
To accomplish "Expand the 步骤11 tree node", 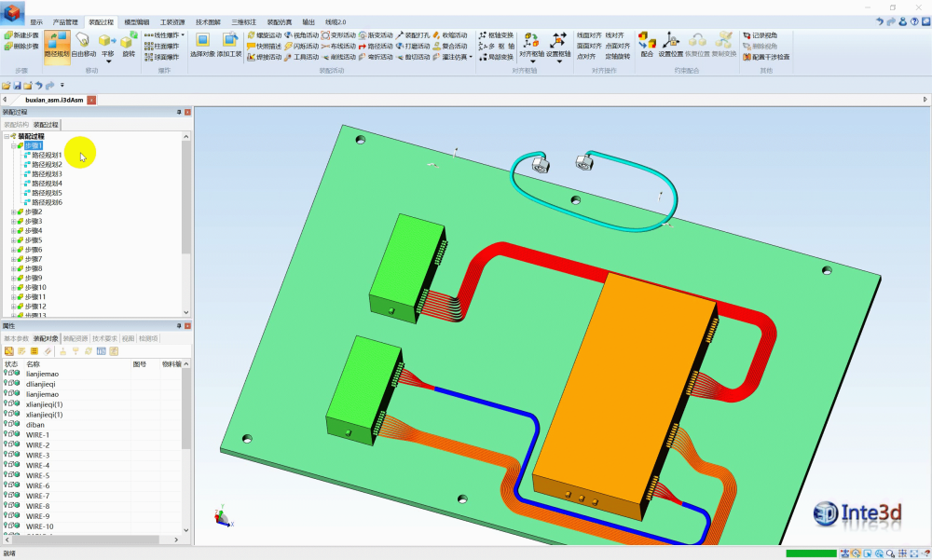I will 14,296.
